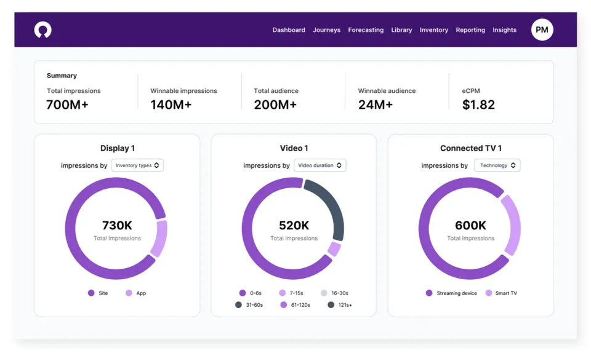This screenshot has width=591, height=364.
Task: Click the Winnable impressions value 140M+
Action: click(x=171, y=105)
